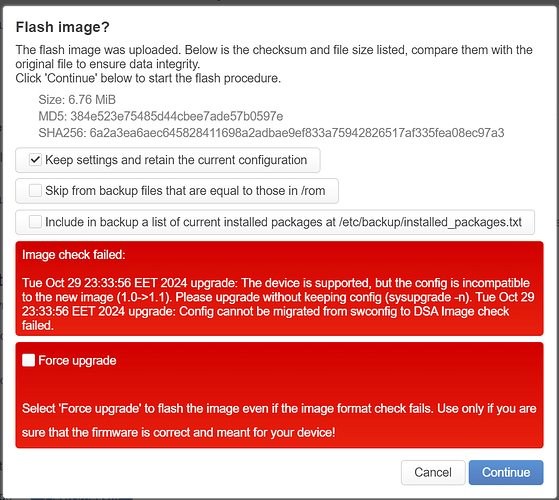Click the Cancel button
The height and width of the screenshot is (500, 559).
(x=433, y=472)
